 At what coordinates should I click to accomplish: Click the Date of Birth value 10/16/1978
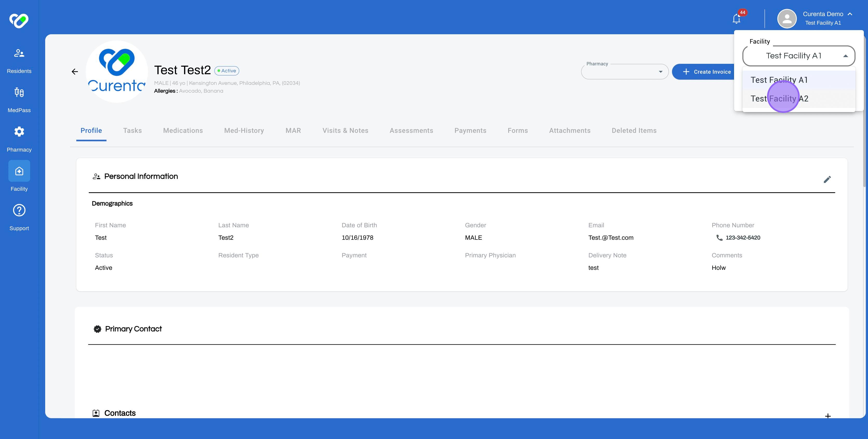tap(357, 238)
